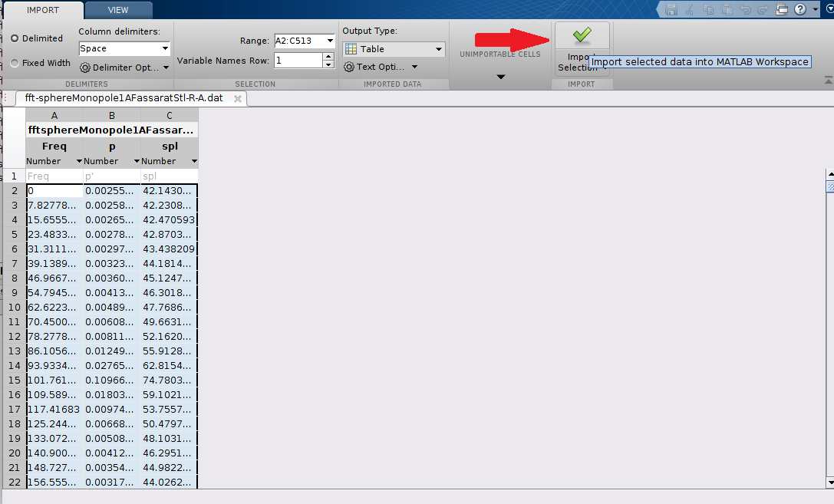
Task: Expand the Text Options dropdown arrow
Action: pos(414,67)
